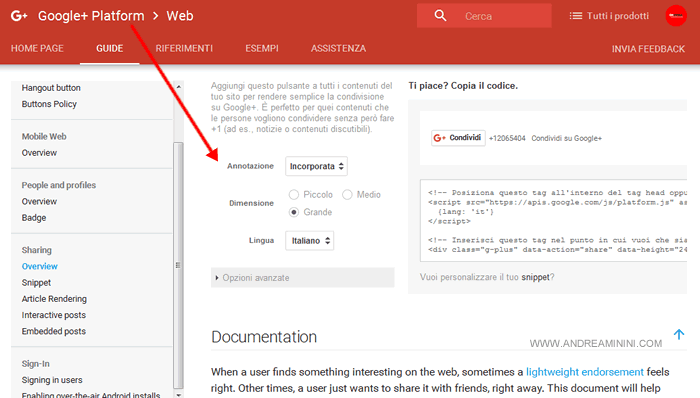Open the ASSISTENZA tab

tap(338, 48)
